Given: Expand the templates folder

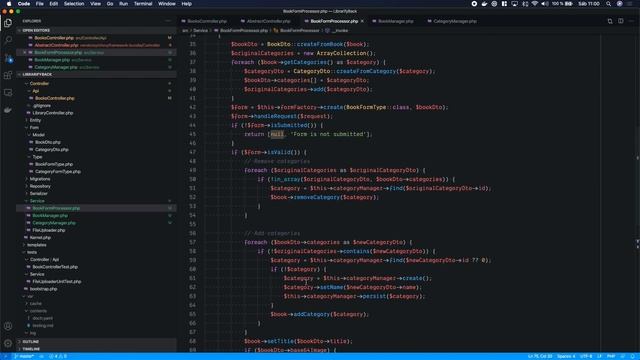Looking at the screenshot, I should [36, 245].
